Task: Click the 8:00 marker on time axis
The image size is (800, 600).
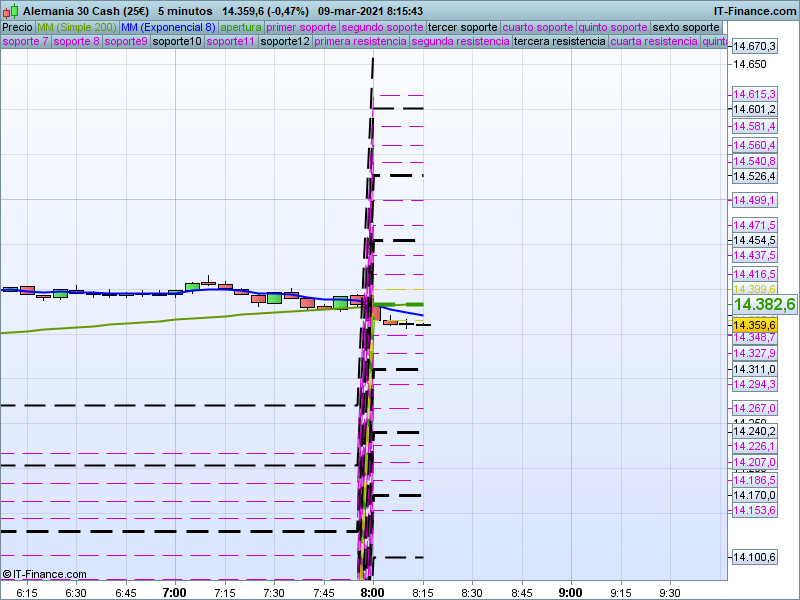Action: 373,592
